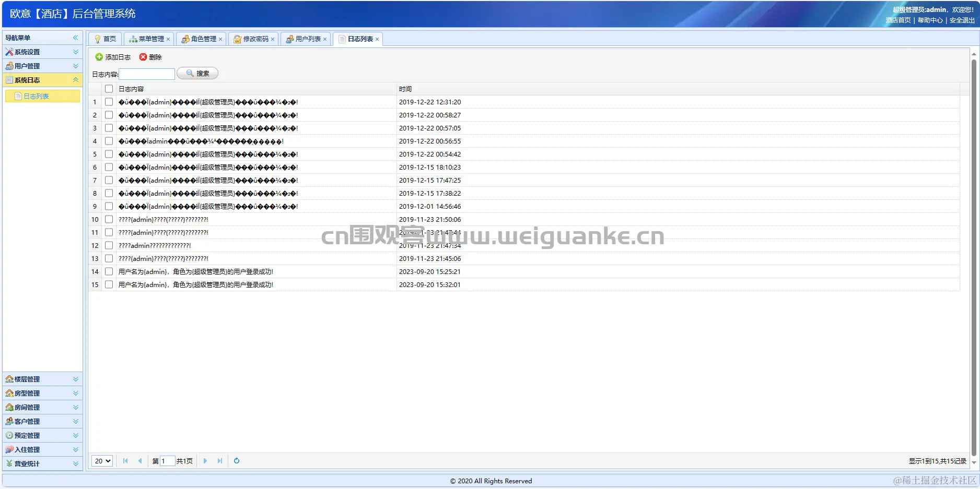Close the 日志列表 tab
The image size is (980, 489).
[377, 39]
